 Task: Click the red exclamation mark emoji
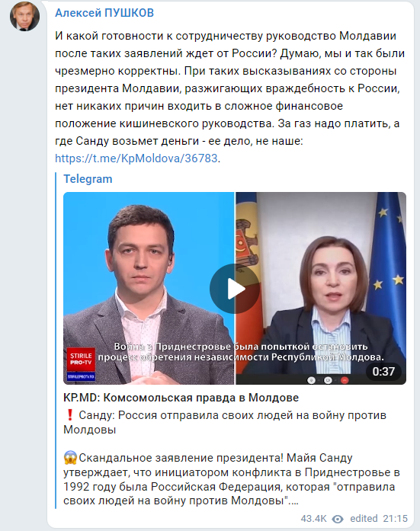coord(70,415)
